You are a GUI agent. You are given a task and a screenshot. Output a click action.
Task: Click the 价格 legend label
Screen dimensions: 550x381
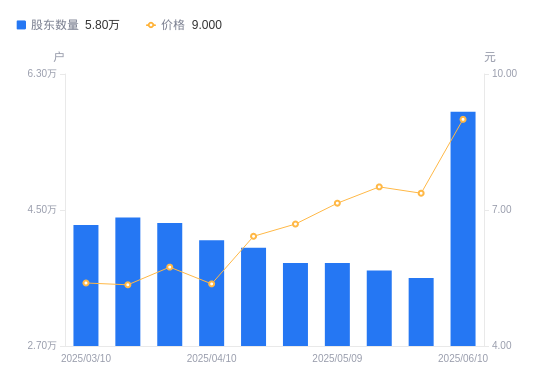pyautogui.click(x=173, y=25)
